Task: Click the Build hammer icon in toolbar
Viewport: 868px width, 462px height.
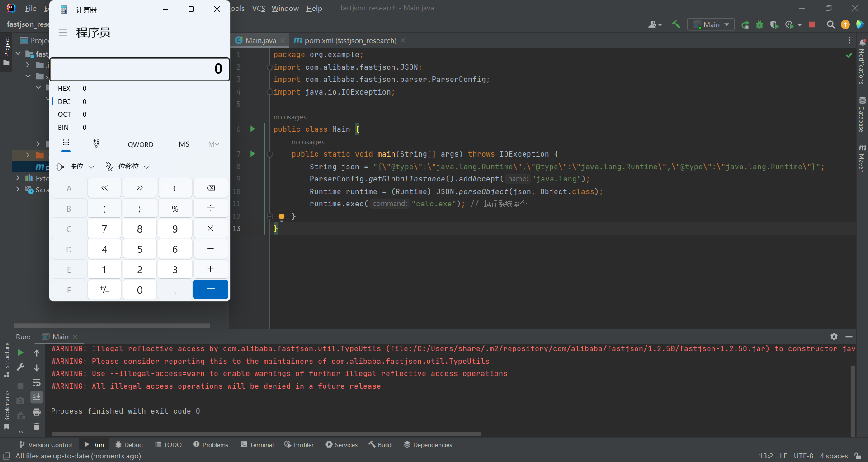Action: 676,24
